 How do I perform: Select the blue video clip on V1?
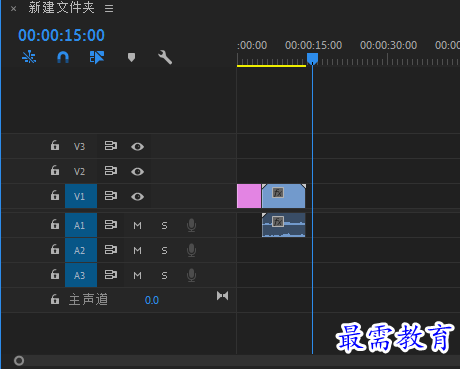(x=284, y=196)
